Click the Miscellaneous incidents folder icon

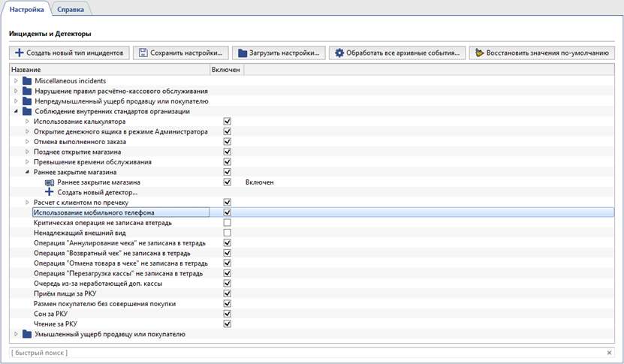pyautogui.click(x=28, y=80)
